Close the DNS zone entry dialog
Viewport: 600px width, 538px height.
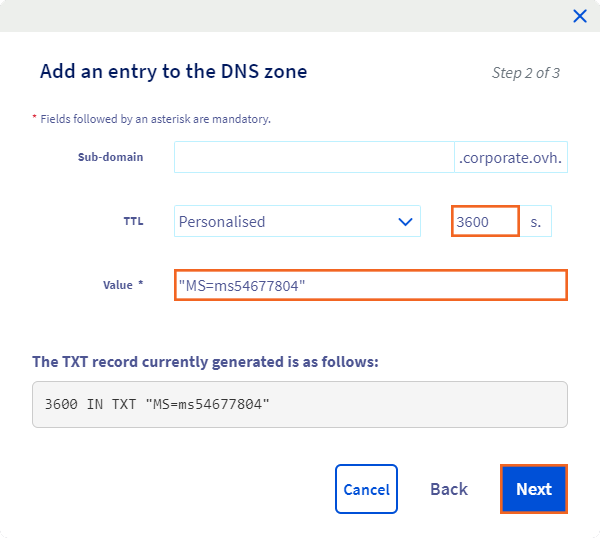coord(579,16)
